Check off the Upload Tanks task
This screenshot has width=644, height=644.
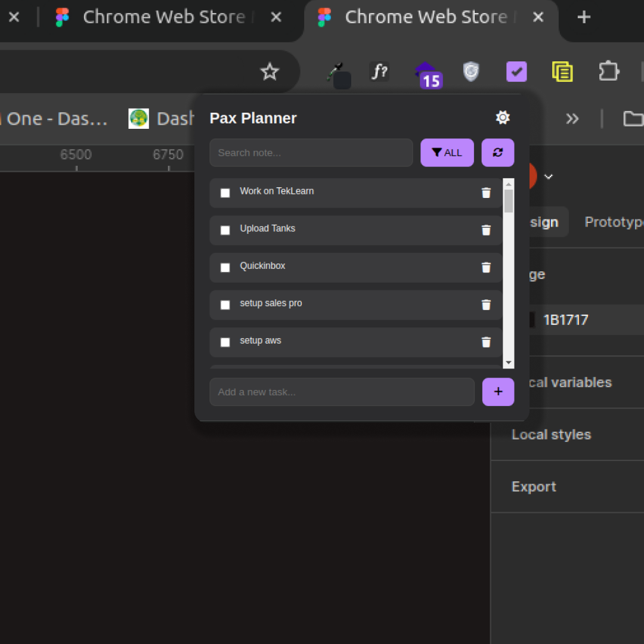tap(225, 230)
